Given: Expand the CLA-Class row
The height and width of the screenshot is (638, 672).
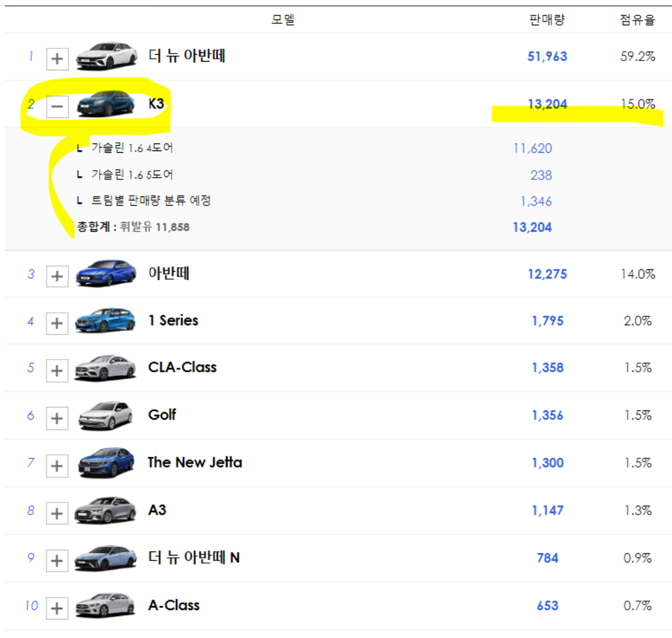Looking at the screenshot, I should 58,371.
